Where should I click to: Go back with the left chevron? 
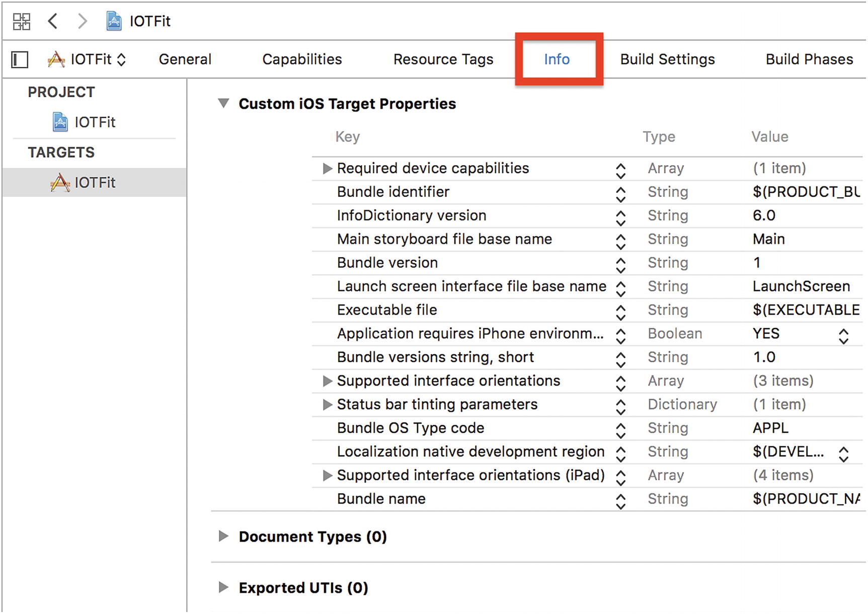coord(53,21)
